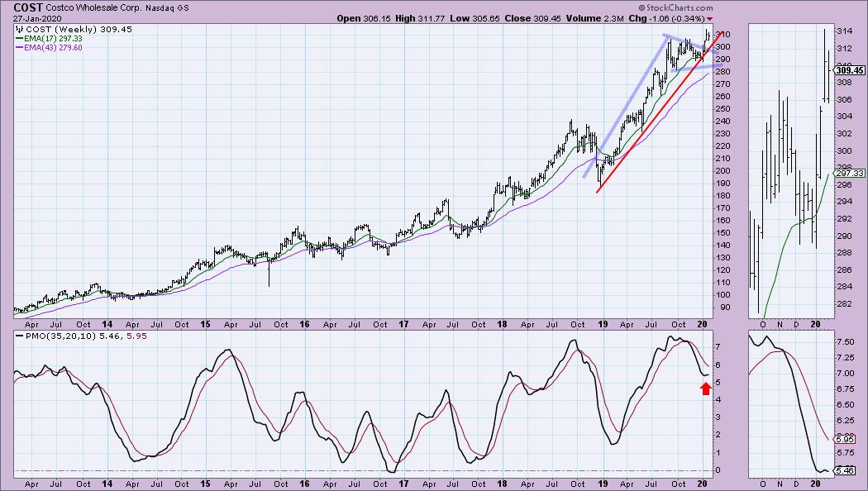Click the "Low 305.65" value
This screenshot has width=868, height=491.
click(x=475, y=18)
